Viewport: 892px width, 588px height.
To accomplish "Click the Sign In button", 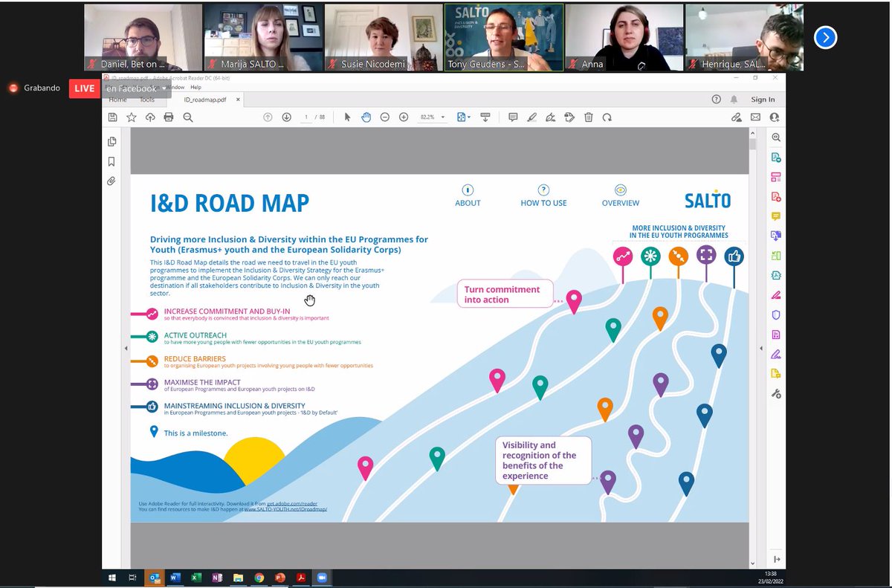I will pos(763,100).
